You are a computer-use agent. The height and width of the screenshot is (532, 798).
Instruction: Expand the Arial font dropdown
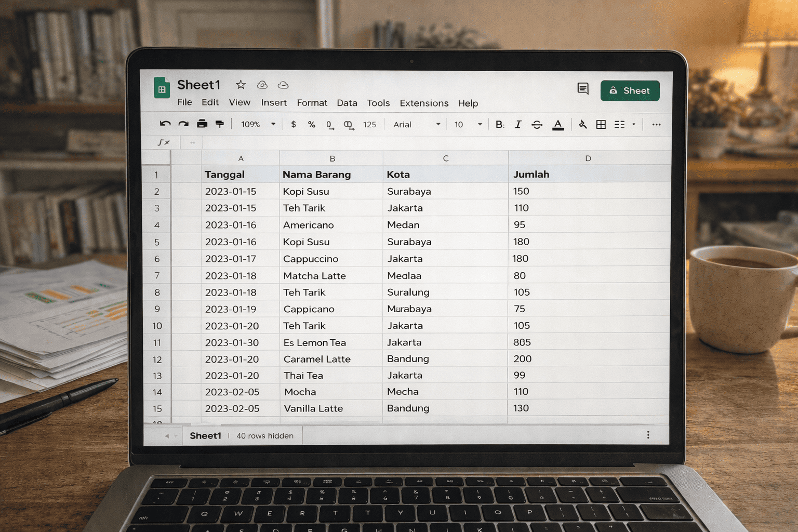(417, 125)
